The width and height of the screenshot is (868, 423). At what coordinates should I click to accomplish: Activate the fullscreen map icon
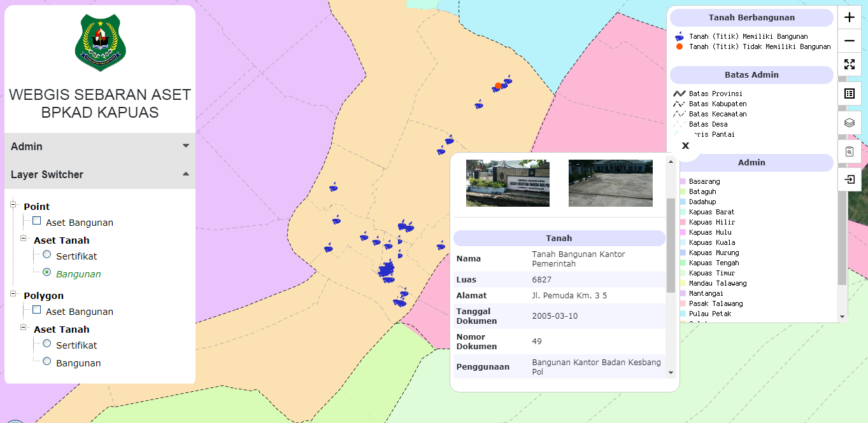tap(850, 64)
